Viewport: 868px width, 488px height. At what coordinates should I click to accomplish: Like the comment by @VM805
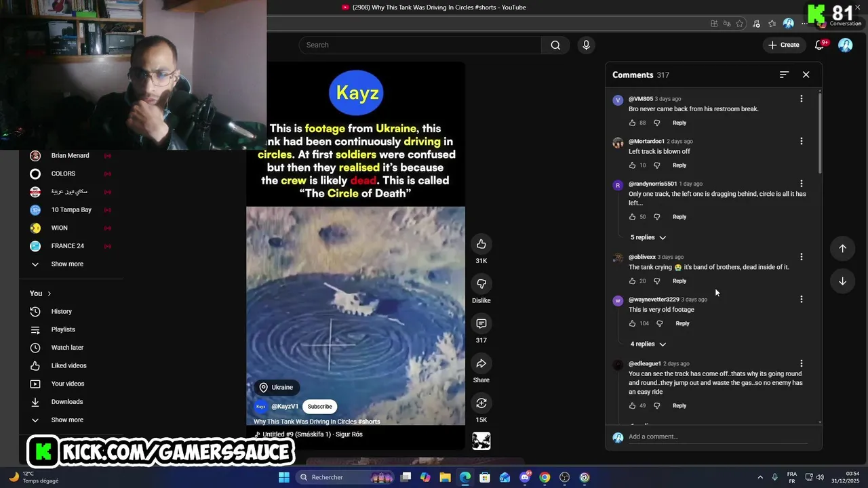click(x=632, y=123)
